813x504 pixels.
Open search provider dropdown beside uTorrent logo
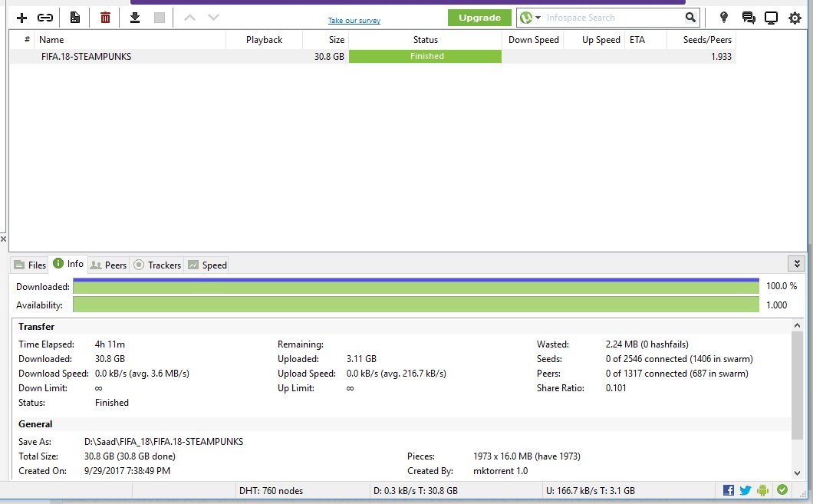click(538, 18)
